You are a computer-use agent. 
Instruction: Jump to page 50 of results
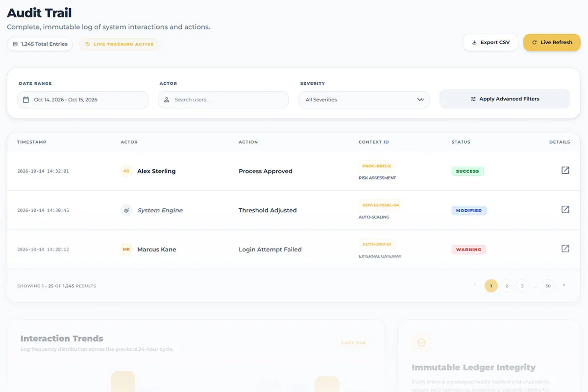pos(548,286)
